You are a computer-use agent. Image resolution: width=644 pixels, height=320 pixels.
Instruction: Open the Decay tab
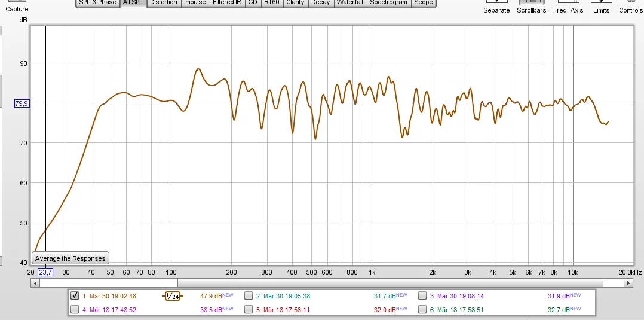coord(320,3)
